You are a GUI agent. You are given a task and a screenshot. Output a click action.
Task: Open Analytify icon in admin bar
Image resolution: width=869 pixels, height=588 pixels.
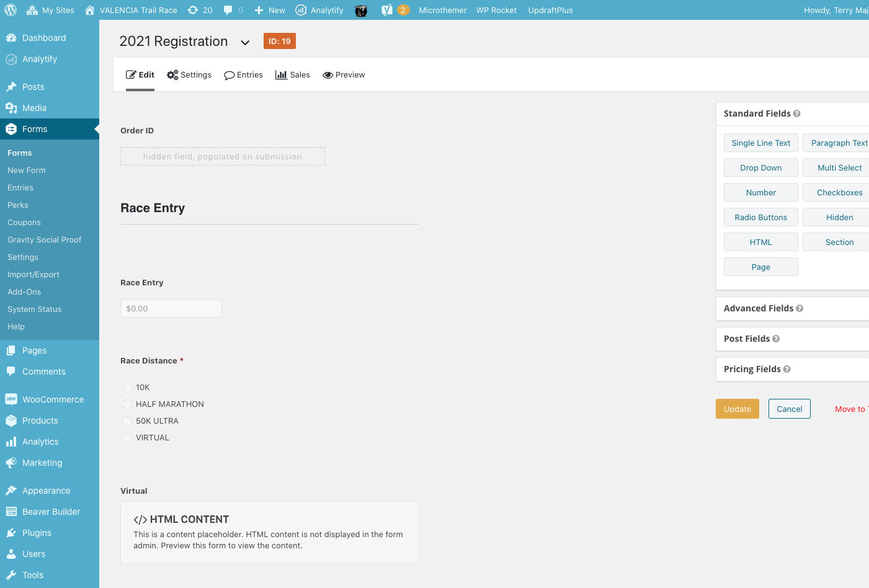tap(301, 10)
